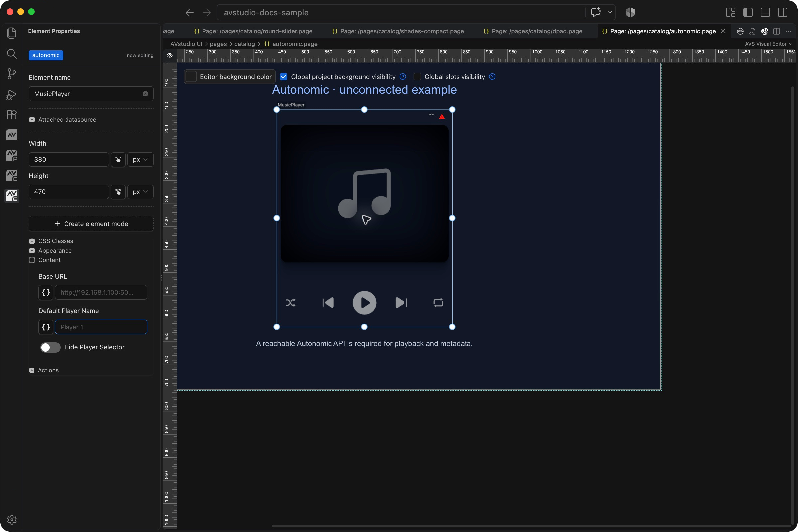
Task: Open the AVstudio P panel icon
Action: (x=12, y=155)
